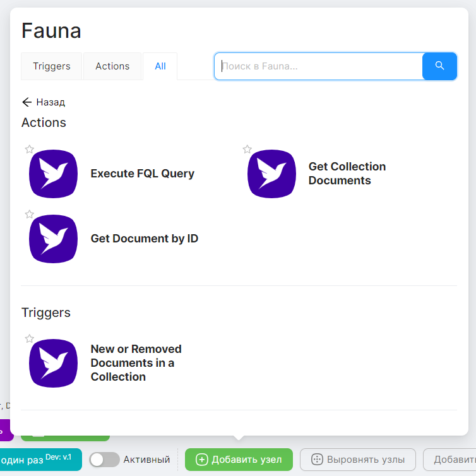Click the plus icon on Добавить узел
This screenshot has width=476, height=476.
202,460
